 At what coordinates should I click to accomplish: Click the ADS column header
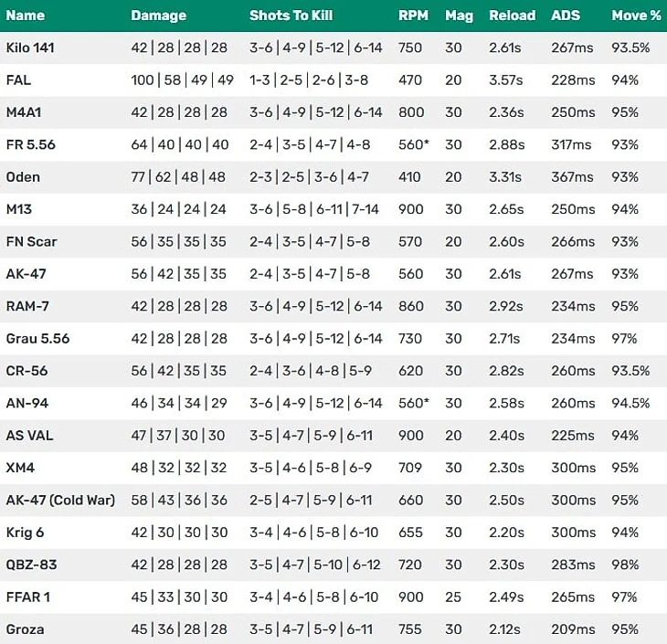566,16
